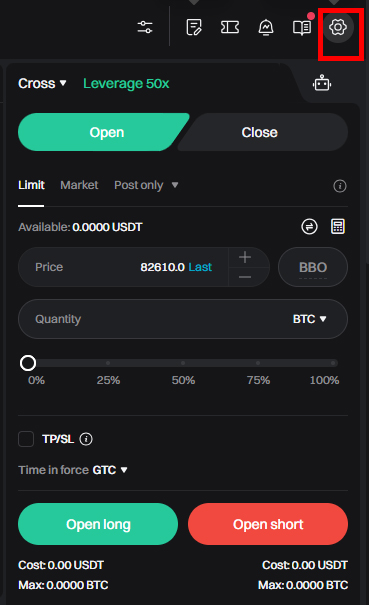The image size is (369, 605).
Task: Open the calculator icon
Action: pyautogui.click(x=338, y=226)
